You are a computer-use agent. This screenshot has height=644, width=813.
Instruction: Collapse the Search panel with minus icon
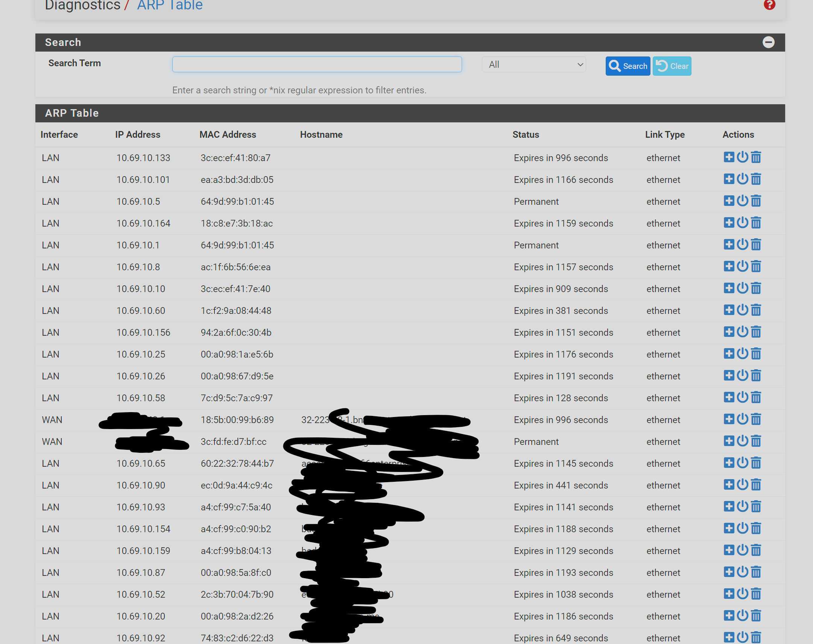[769, 42]
